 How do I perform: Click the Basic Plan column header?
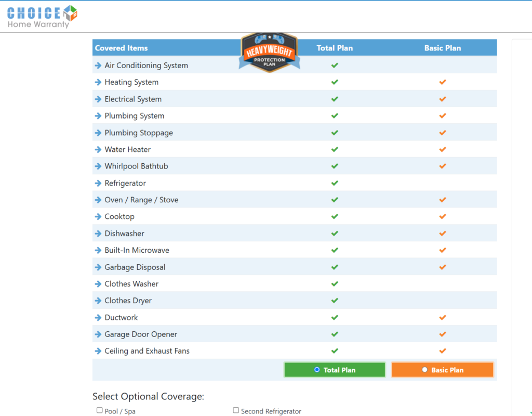click(443, 48)
